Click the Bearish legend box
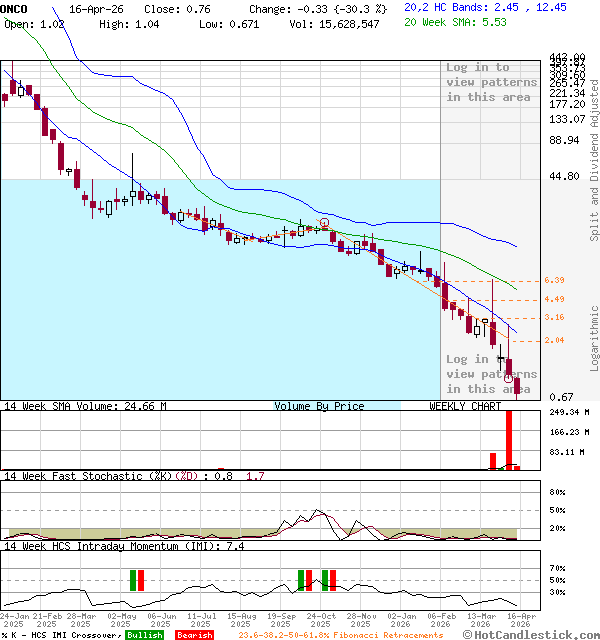Screen dimensions: 600x640 [194, 635]
